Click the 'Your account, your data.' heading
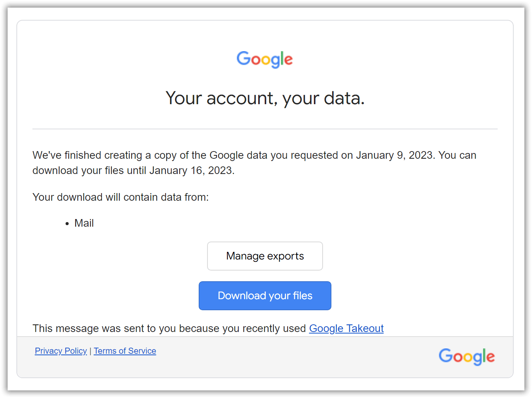532x398 pixels. pyautogui.click(x=265, y=98)
